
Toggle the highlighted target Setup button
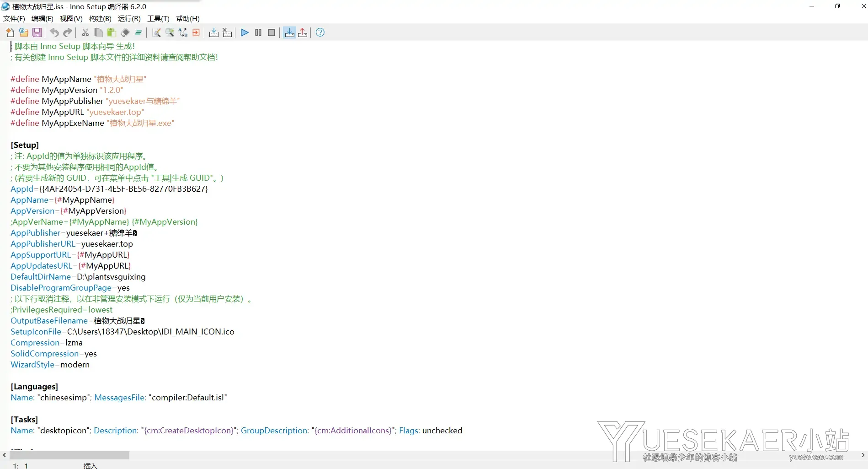(289, 32)
